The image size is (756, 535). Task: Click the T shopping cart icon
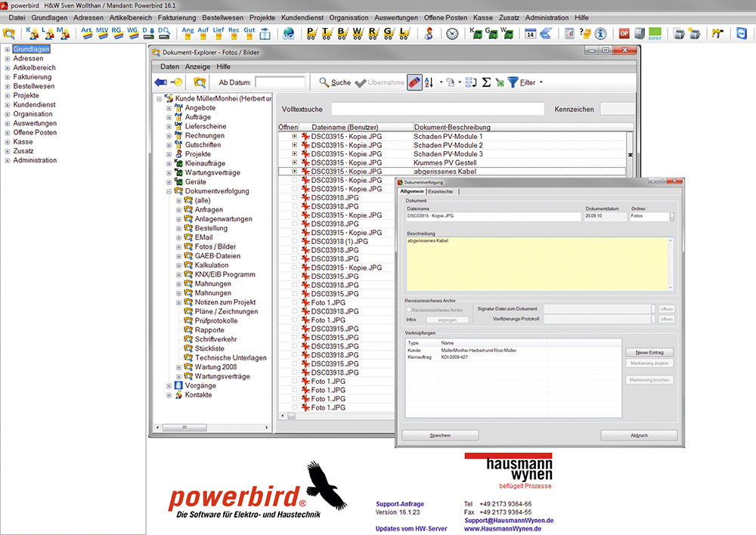[x=327, y=32]
